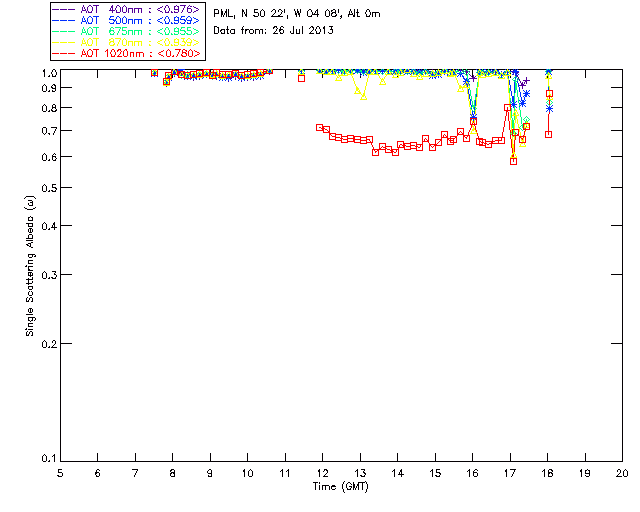Click the lowest red square marker after 17h

(513, 161)
